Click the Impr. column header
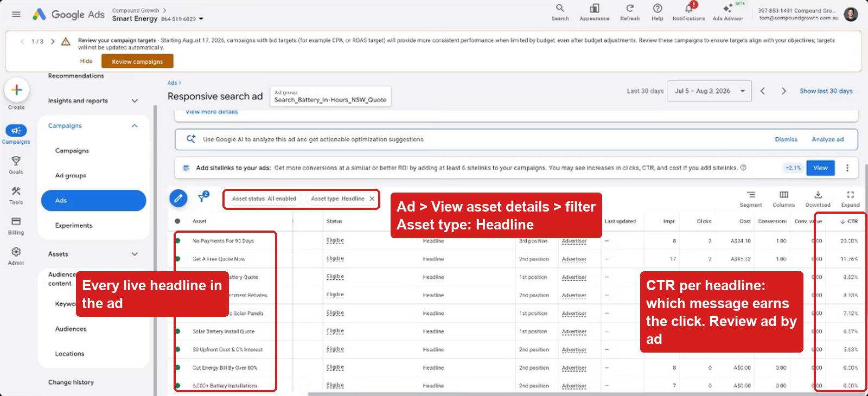Viewport: 868px width, 396px height. (x=669, y=221)
